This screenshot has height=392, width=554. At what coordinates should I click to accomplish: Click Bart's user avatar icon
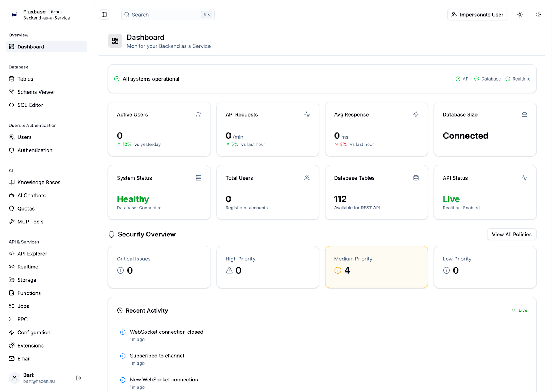pos(15,378)
